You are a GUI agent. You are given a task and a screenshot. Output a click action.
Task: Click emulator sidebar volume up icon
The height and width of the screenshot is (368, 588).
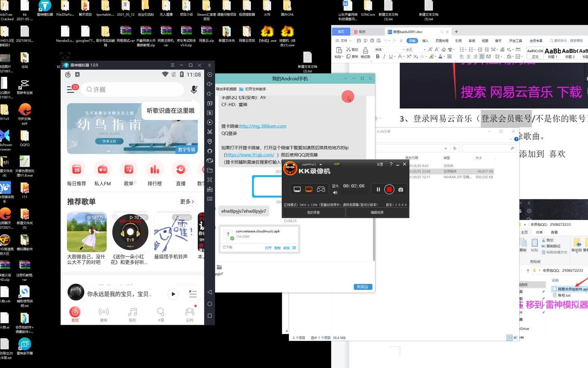coord(210,84)
